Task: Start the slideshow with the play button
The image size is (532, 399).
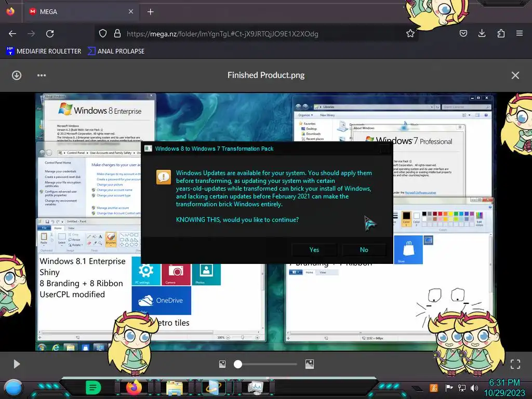Action: (17, 364)
